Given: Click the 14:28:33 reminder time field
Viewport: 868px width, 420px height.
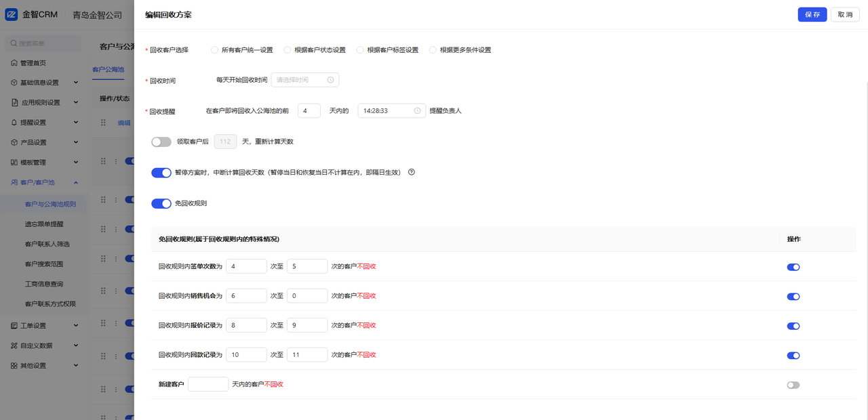Looking at the screenshot, I should (x=392, y=110).
